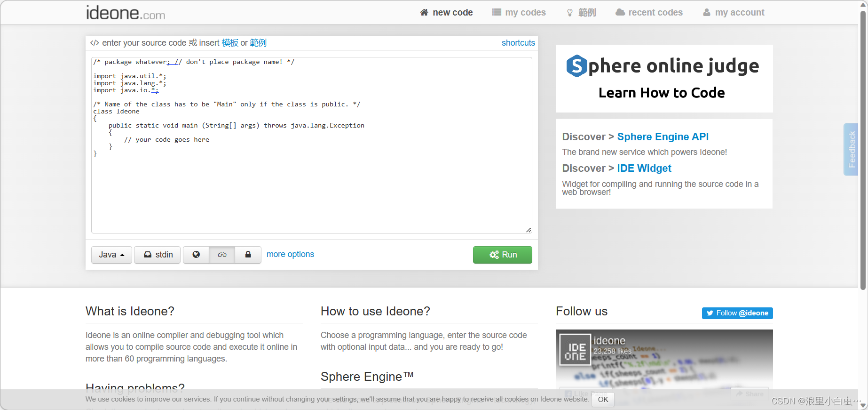Click the 'Sphere Engine™' heading
Image resolution: width=868 pixels, height=410 pixels.
(x=367, y=377)
